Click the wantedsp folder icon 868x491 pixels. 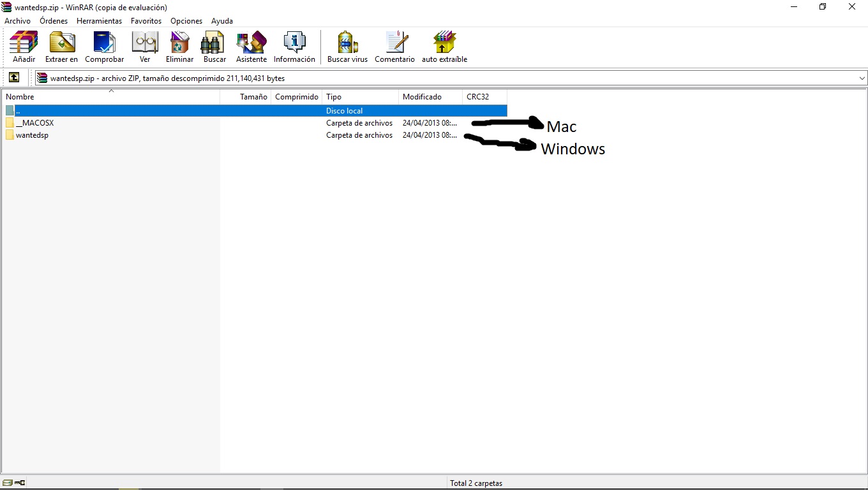pyautogui.click(x=10, y=135)
